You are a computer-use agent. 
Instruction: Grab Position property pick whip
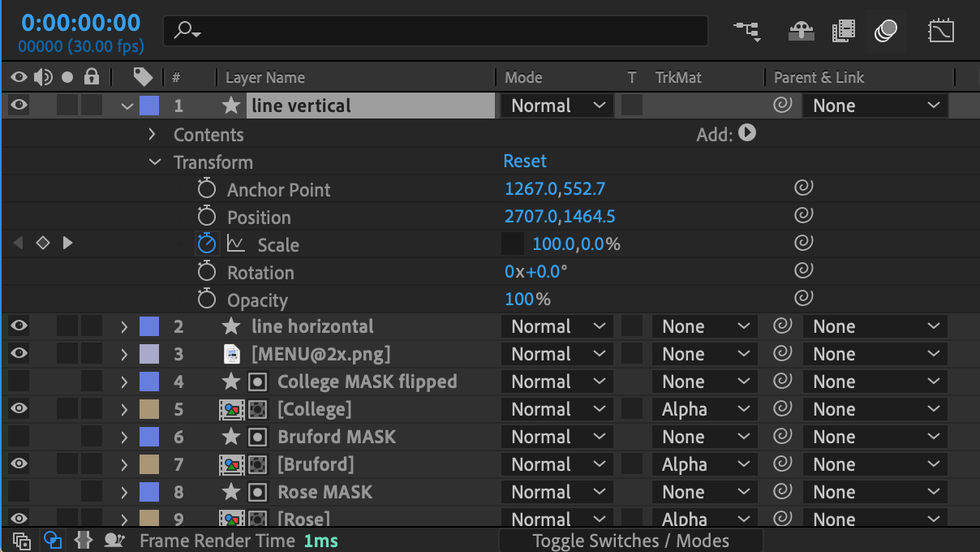pyautogui.click(x=803, y=216)
